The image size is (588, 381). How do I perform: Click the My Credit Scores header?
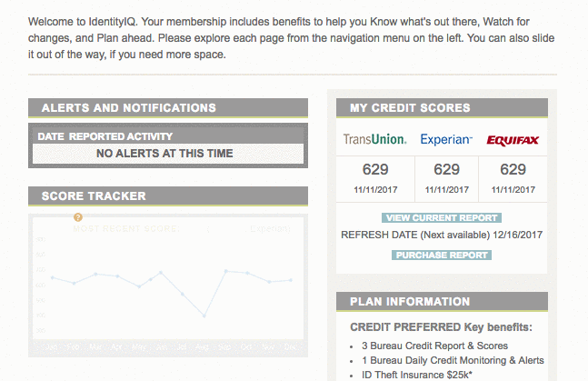tap(442, 108)
